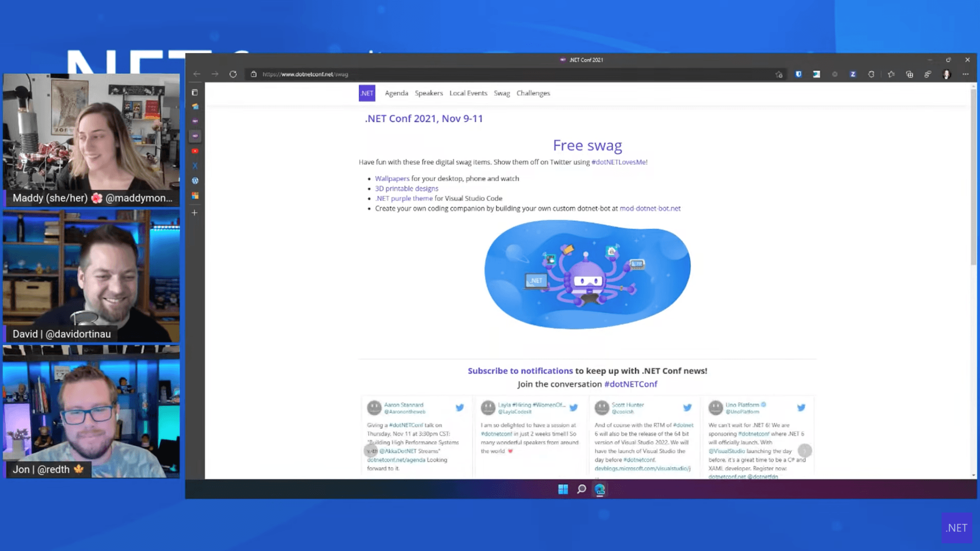Open the Microsoft squares vertical tab

[x=195, y=196]
